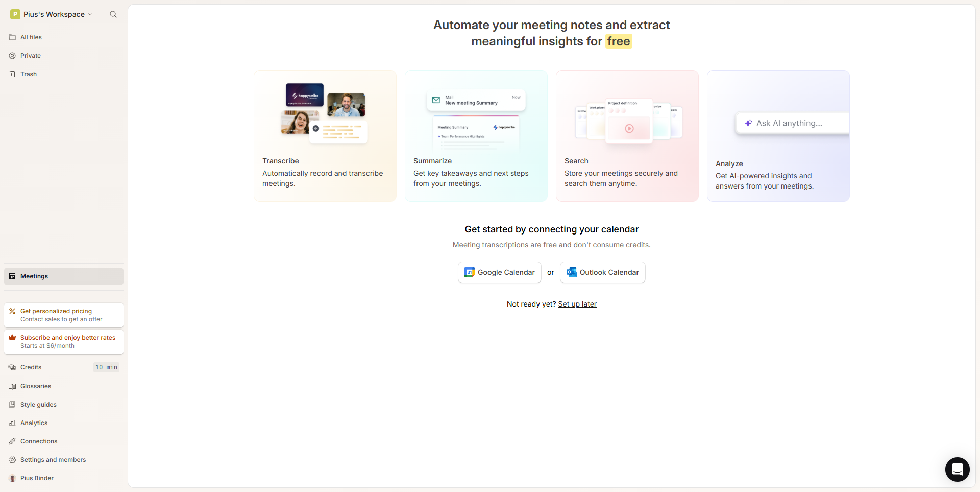Click the Analytics bar chart icon

coord(12,423)
